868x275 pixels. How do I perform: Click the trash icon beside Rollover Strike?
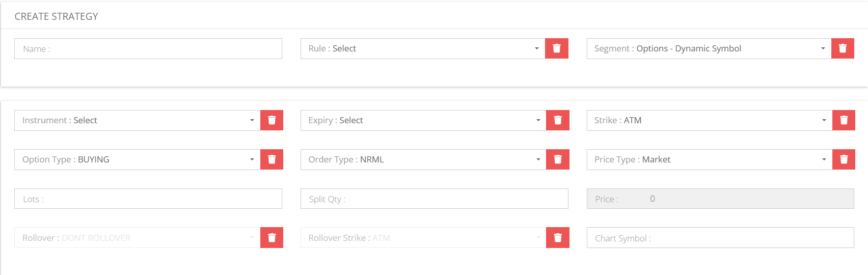557,238
